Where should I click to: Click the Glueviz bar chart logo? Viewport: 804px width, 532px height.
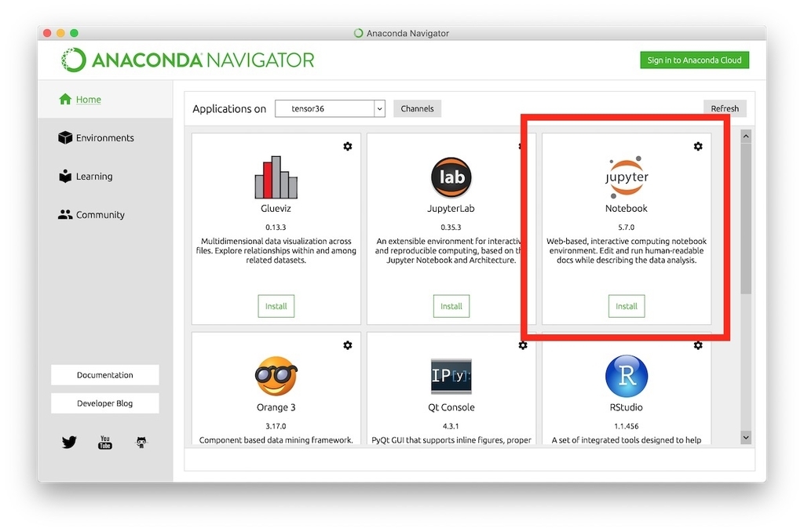tap(276, 177)
